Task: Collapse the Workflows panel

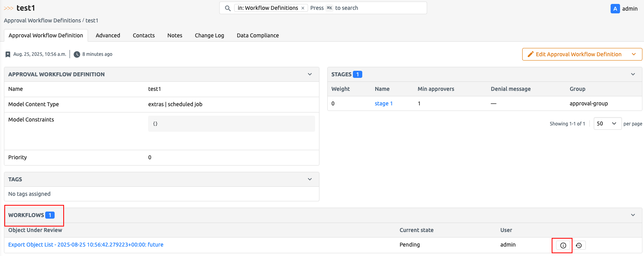Action: 633,215
